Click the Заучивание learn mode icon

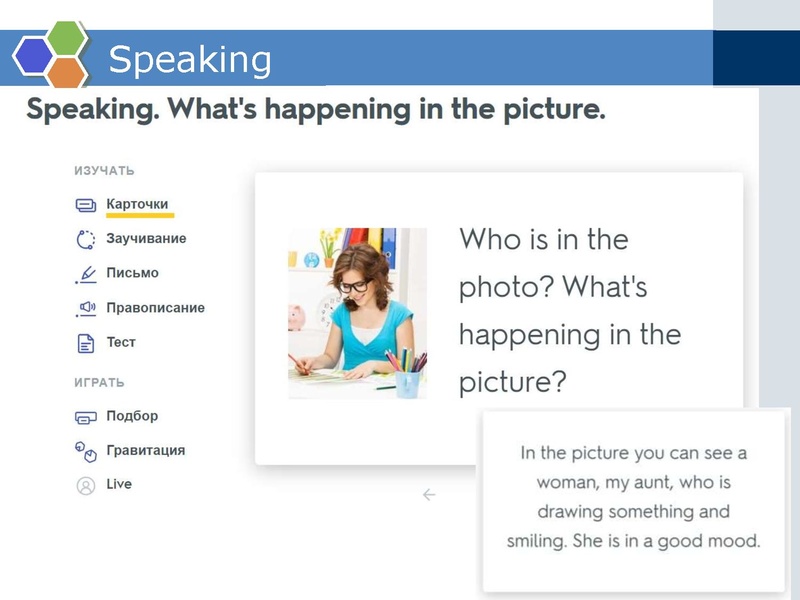tap(86, 239)
